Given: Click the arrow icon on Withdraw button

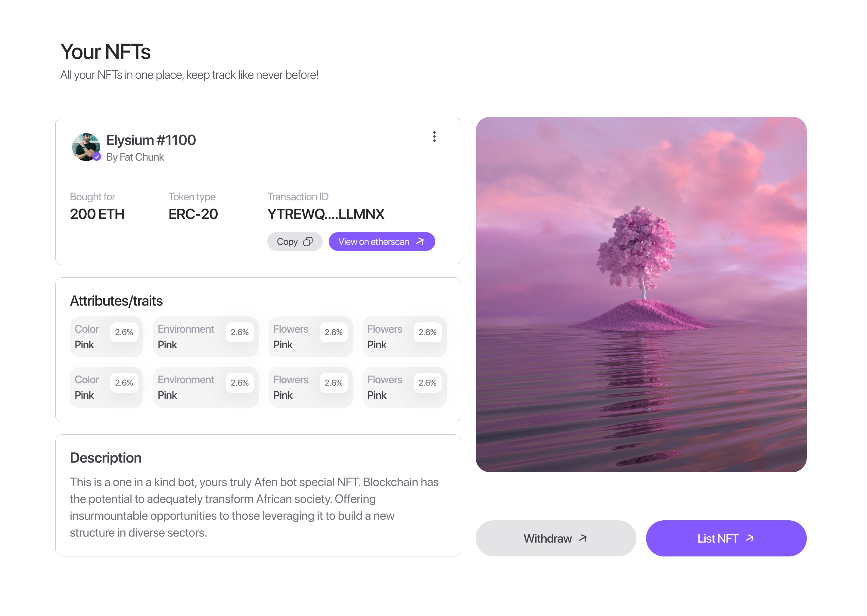Looking at the screenshot, I should click(583, 538).
